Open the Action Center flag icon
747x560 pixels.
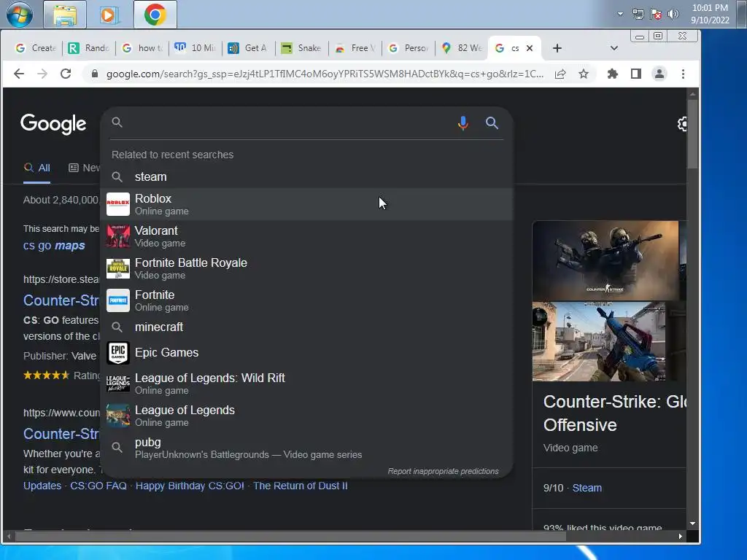click(656, 14)
